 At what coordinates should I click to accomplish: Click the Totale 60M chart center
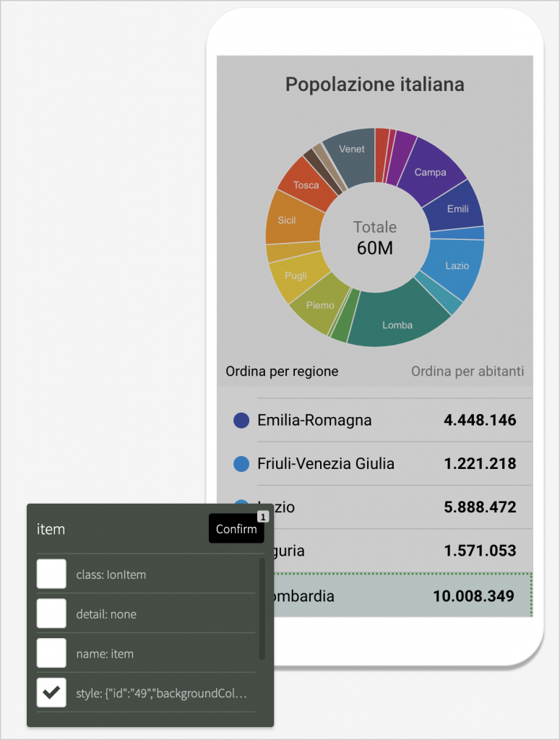[x=375, y=237]
